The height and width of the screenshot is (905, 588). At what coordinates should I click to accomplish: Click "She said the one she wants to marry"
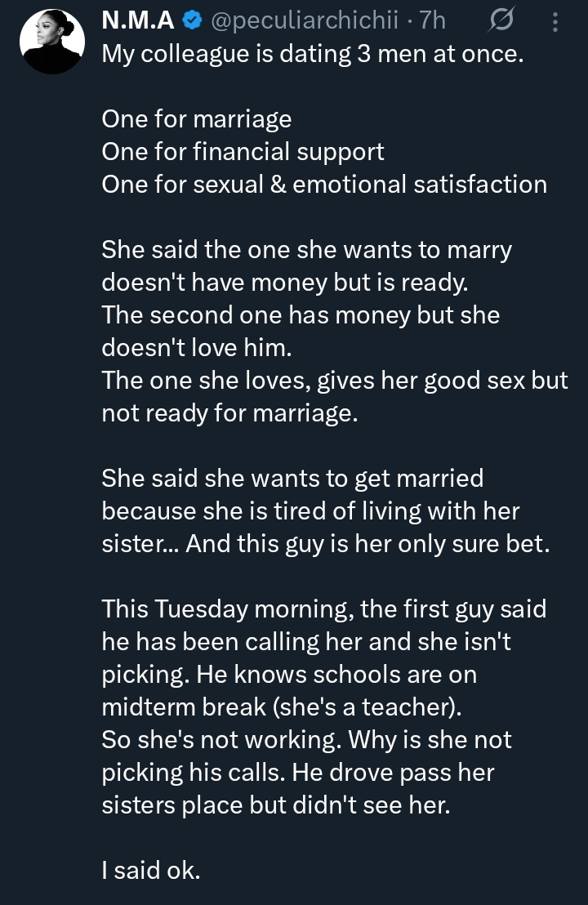(306, 250)
